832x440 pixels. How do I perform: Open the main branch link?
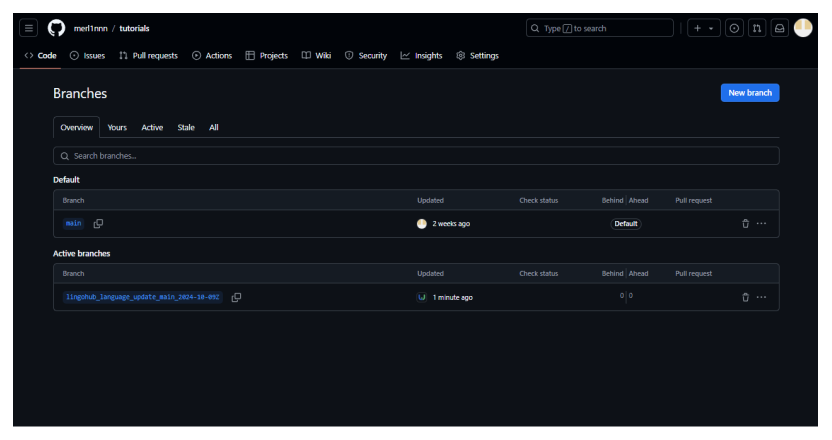click(x=74, y=223)
